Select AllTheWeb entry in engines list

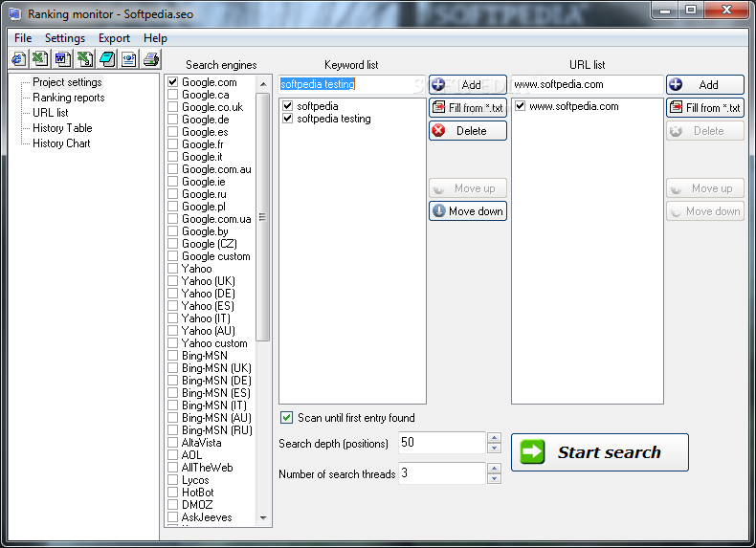click(x=207, y=468)
